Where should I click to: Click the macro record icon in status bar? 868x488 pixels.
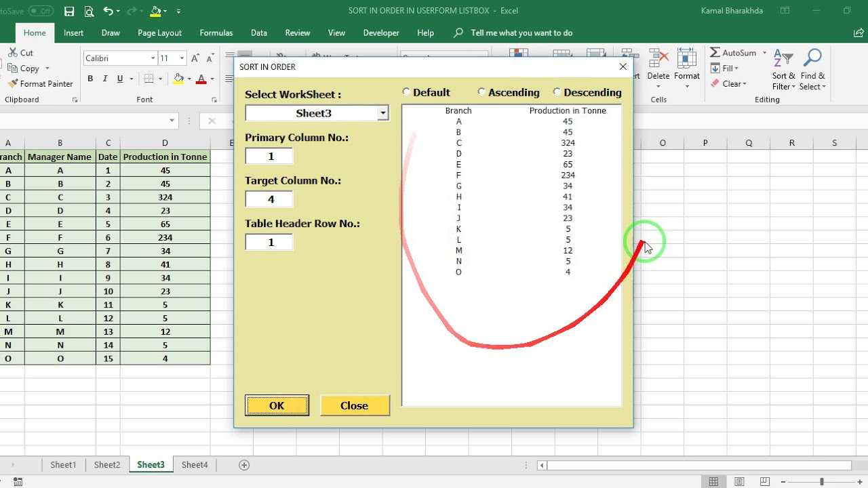click(x=18, y=481)
